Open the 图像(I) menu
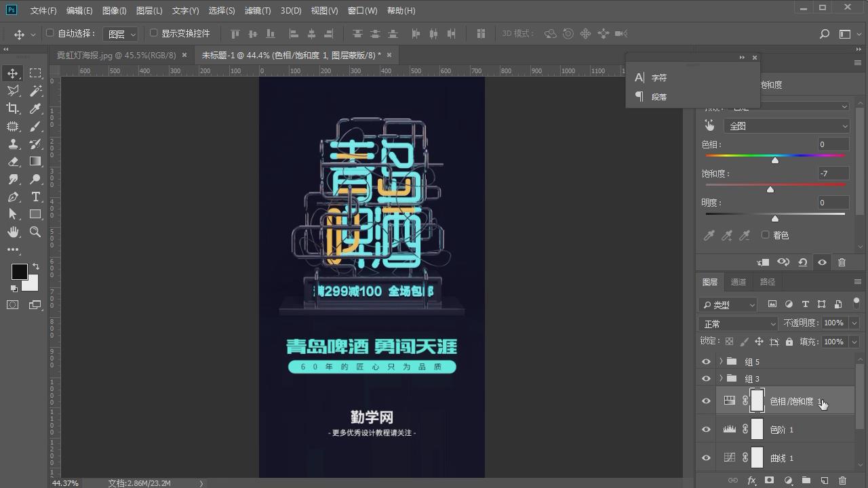 pyautogui.click(x=114, y=11)
